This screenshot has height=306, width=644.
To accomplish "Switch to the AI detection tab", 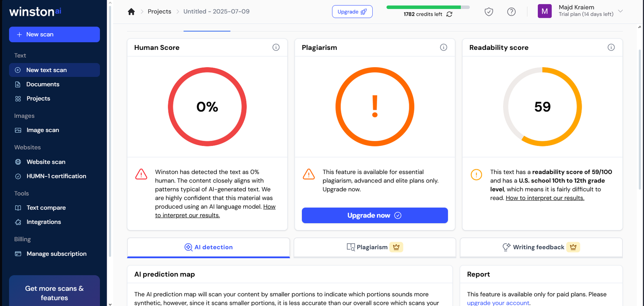I will pyautogui.click(x=208, y=247).
